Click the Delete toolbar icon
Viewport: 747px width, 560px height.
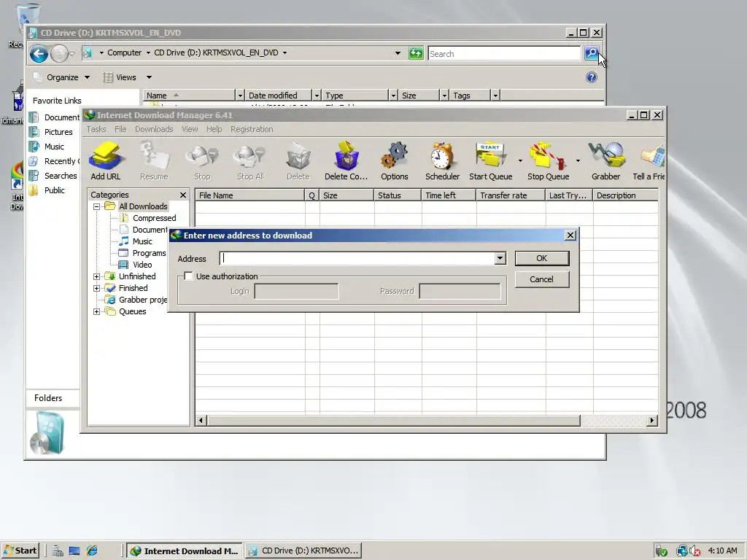[x=298, y=160]
